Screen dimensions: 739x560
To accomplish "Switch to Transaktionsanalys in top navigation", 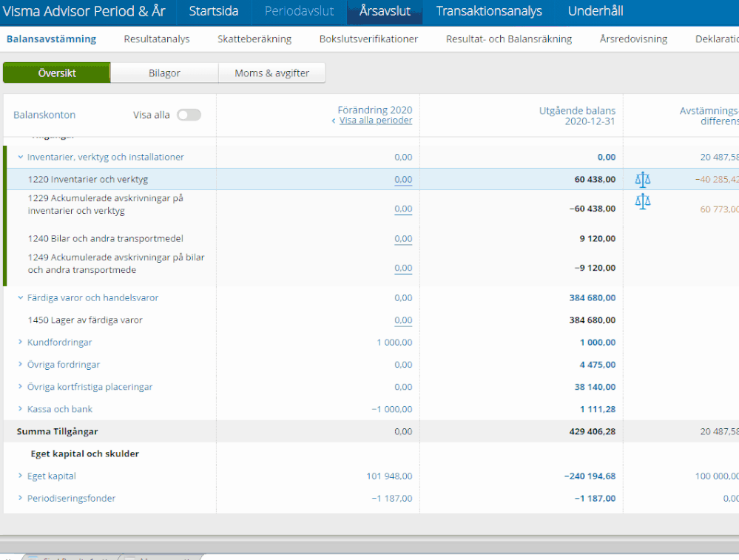I will pyautogui.click(x=488, y=11).
